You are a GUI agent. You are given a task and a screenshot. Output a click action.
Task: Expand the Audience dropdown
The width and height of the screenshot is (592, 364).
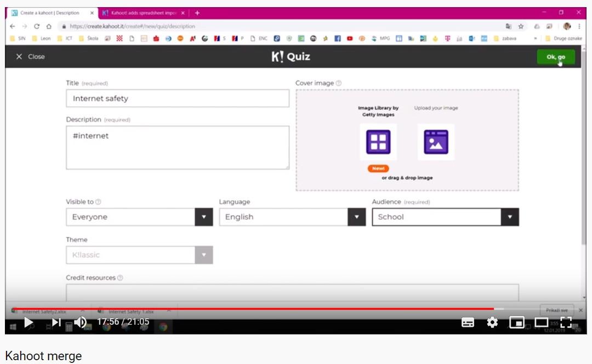point(509,217)
